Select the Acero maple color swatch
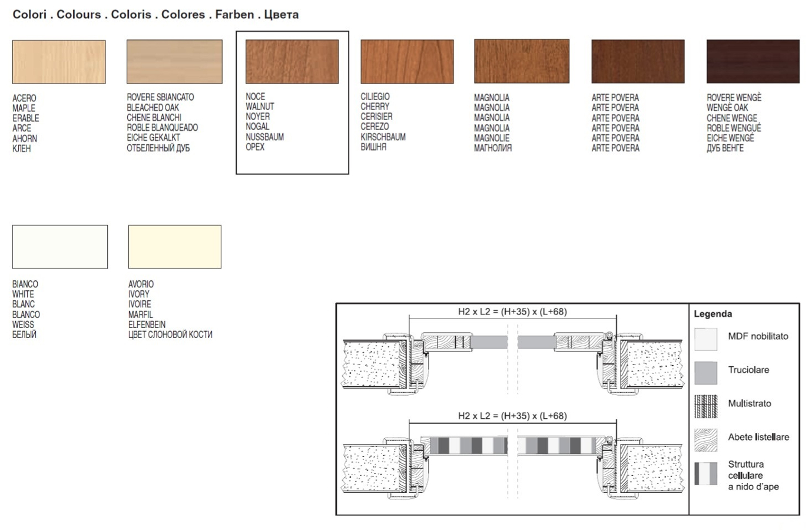This screenshot has width=812, height=530. [59, 62]
